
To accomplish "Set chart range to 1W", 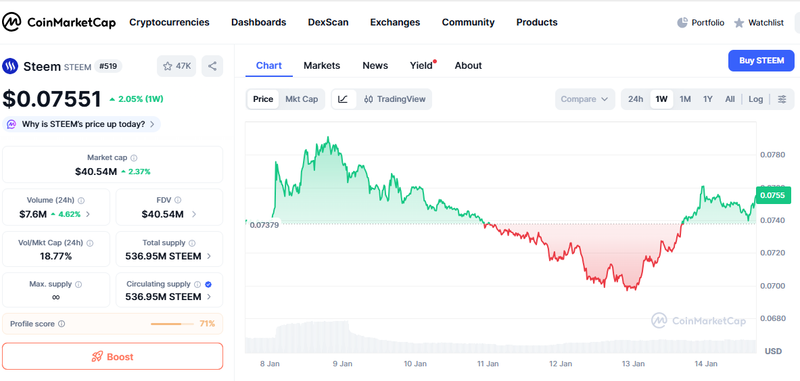I will (661, 99).
